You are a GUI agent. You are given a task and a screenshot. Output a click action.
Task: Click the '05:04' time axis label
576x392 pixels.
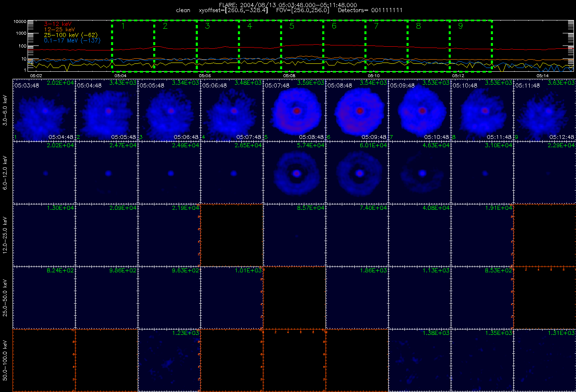pos(120,76)
